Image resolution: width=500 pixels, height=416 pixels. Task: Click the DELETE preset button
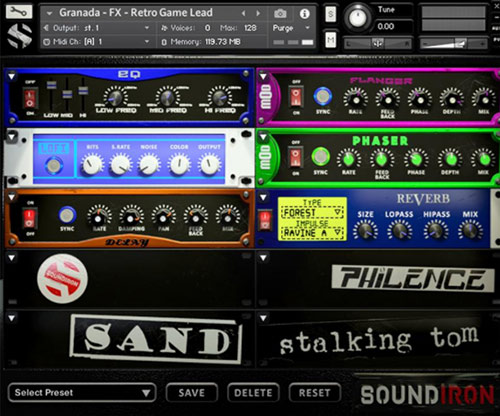click(253, 393)
